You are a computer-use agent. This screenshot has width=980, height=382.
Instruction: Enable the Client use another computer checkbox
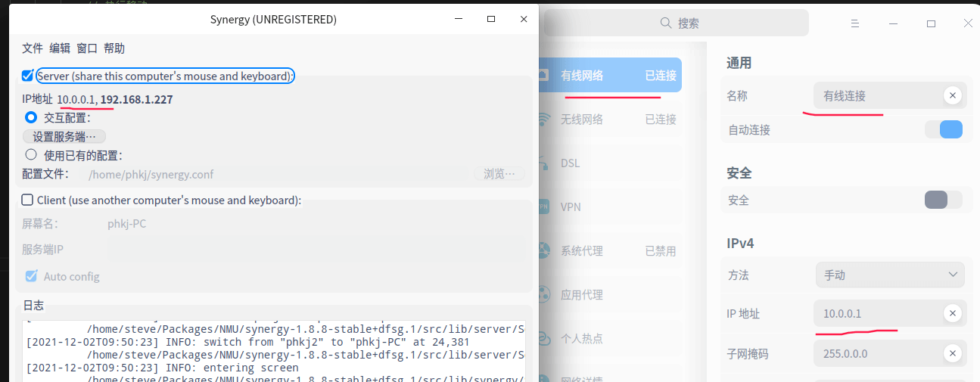tap(28, 200)
